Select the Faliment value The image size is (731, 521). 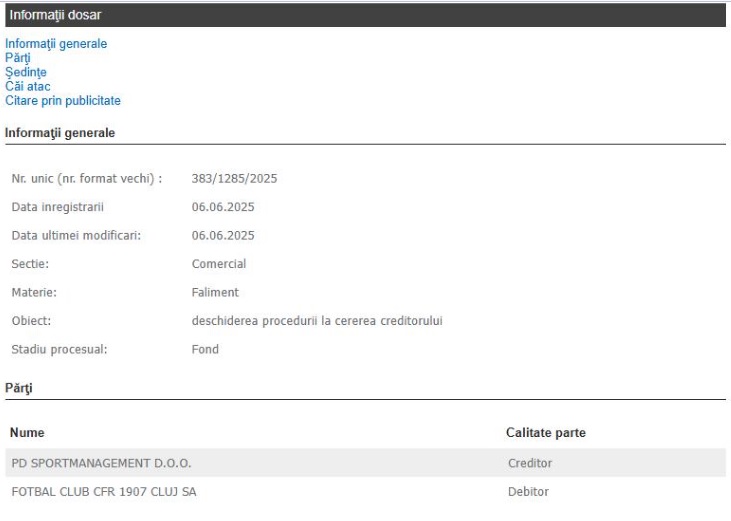click(215, 292)
